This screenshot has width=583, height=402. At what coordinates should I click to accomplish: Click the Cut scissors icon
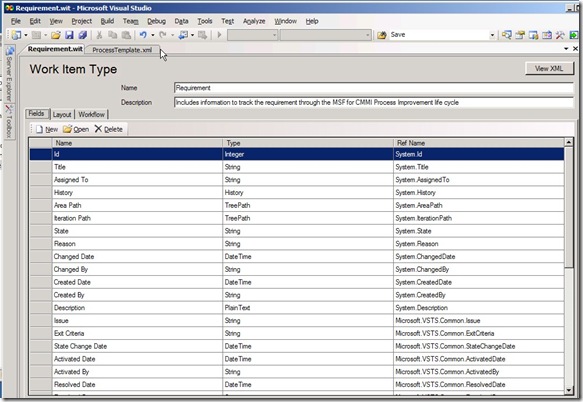click(99, 35)
